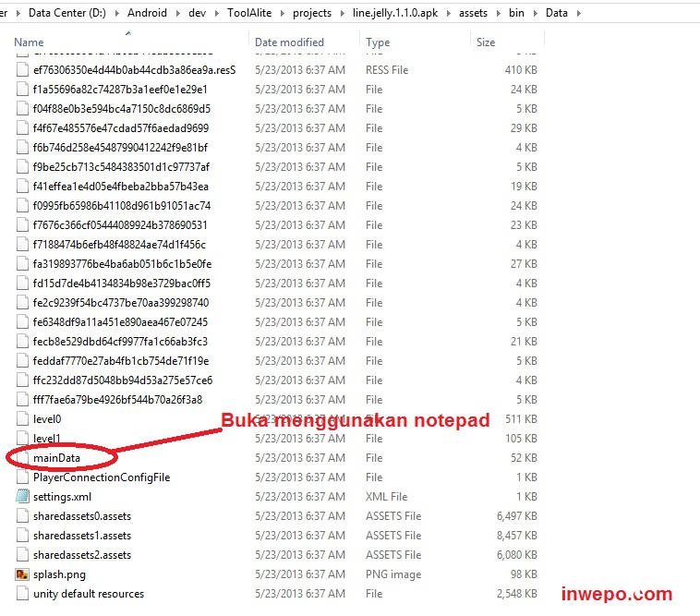
Task: Click the file icon of level0
Action: (x=22, y=418)
